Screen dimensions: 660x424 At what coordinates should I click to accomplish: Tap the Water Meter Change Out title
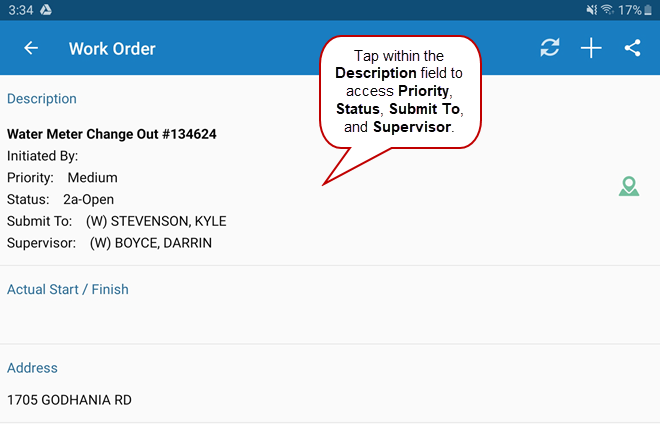(112, 134)
